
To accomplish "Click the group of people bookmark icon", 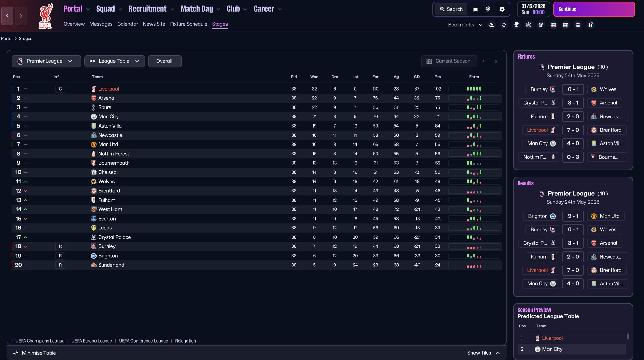I will coord(578,25).
